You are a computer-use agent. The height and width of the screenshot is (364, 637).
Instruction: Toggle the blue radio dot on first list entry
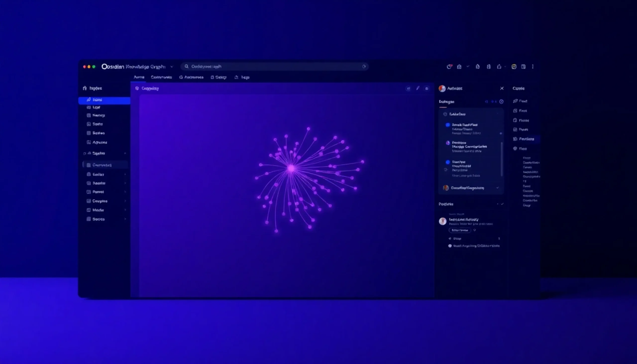[x=448, y=125]
